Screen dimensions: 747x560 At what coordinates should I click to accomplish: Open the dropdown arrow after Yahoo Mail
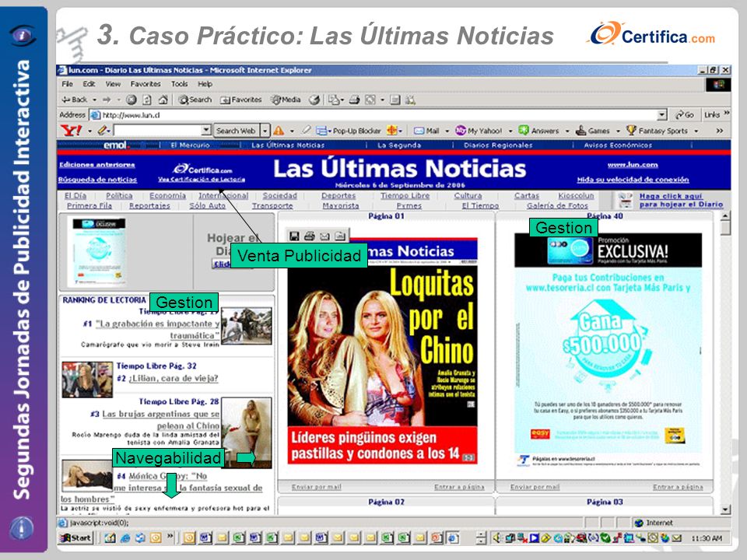tap(447, 131)
